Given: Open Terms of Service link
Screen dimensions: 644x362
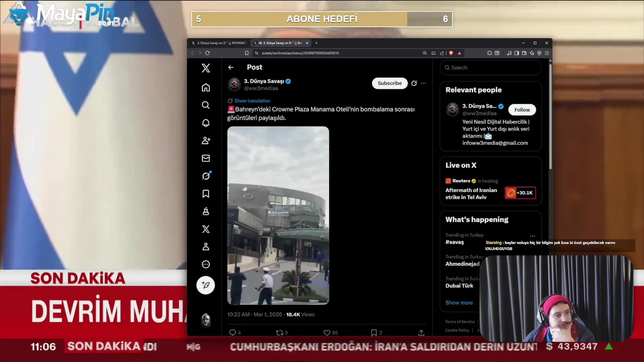Looking at the screenshot, I should (x=460, y=322).
